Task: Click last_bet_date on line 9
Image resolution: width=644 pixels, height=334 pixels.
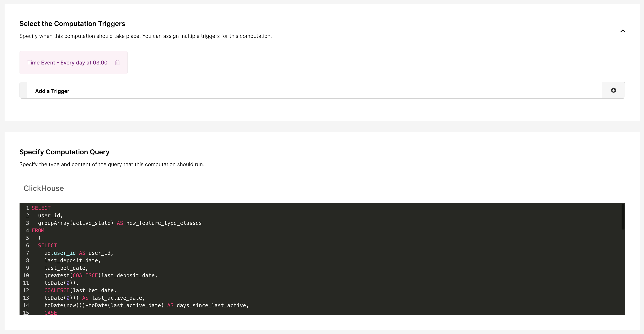Action: pyautogui.click(x=65, y=268)
